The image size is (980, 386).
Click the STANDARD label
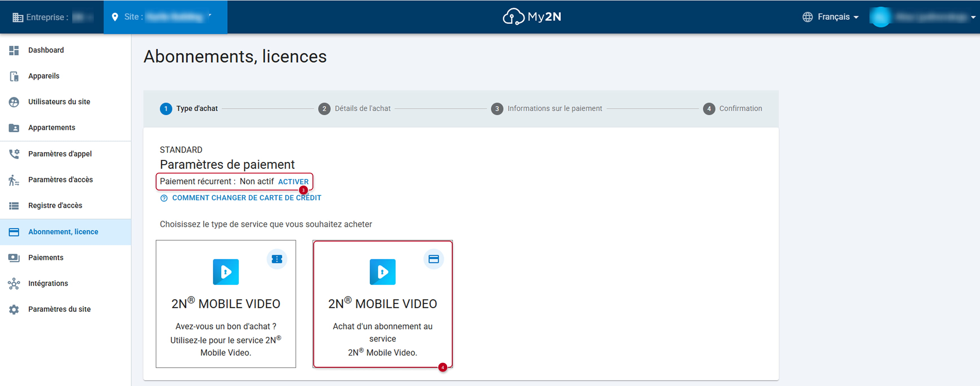coord(181,150)
